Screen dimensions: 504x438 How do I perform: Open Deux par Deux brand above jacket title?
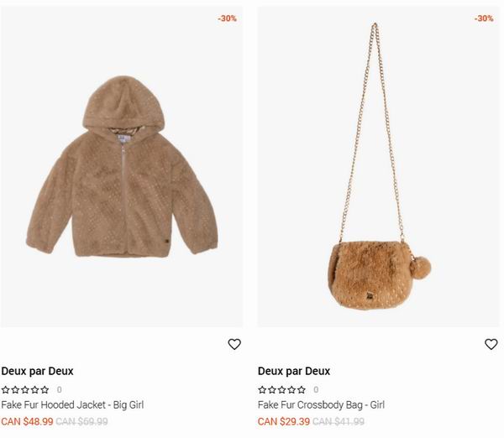[37, 371]
